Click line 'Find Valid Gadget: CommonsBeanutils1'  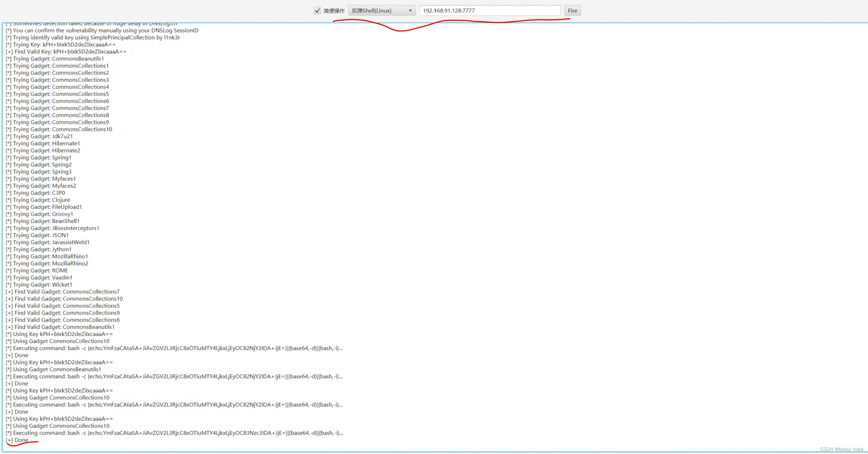60,327
